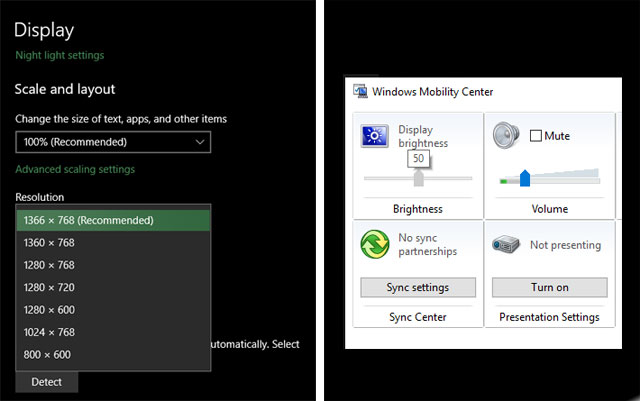Click the display brightness monitor icon

(x=376, y=137)
